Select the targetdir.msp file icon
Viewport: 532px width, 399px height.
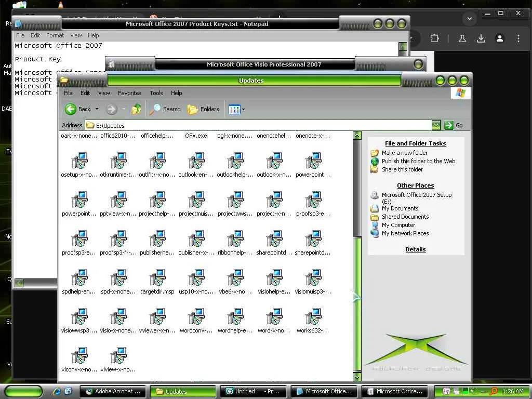[x=157, y=278]
